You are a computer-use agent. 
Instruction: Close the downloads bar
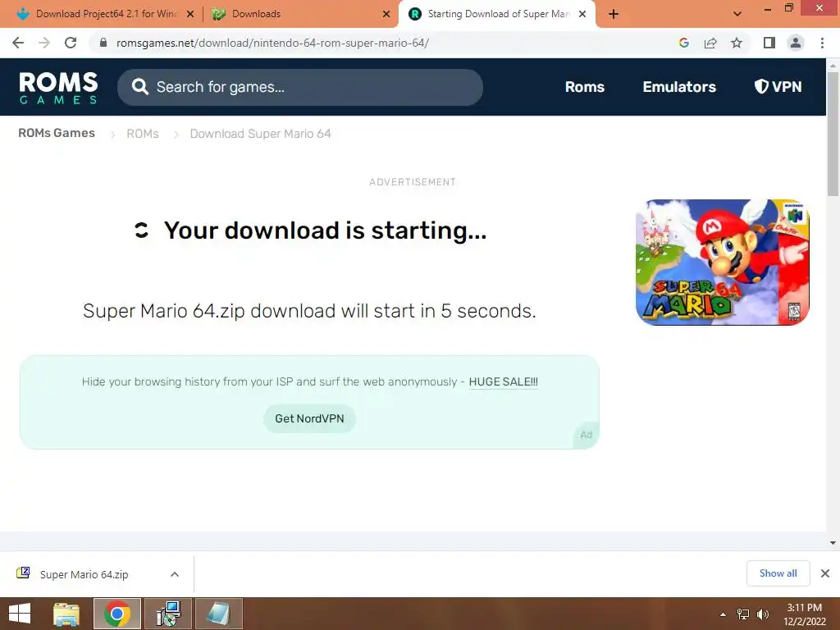(x=825, y=573)
